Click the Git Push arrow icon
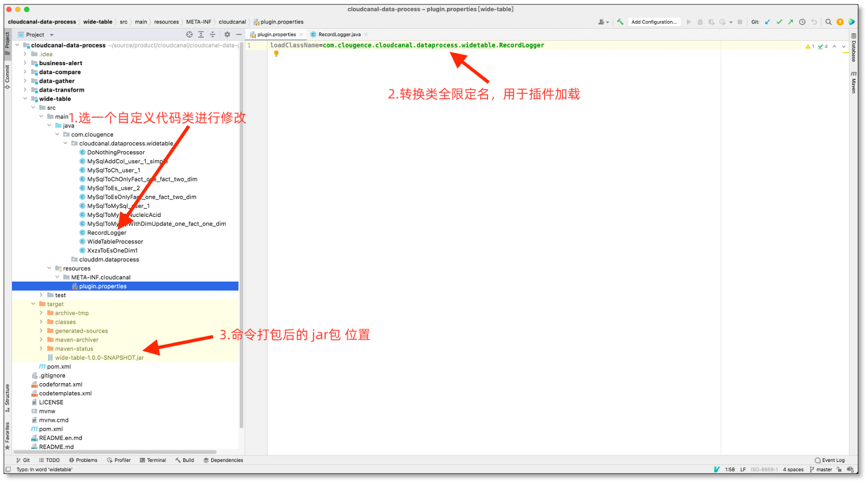This screenshot has height=483, width=868. coord(790,22)
